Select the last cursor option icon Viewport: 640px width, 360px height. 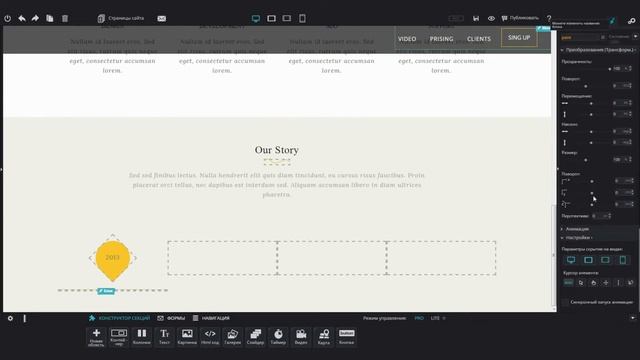click(630, 282)
